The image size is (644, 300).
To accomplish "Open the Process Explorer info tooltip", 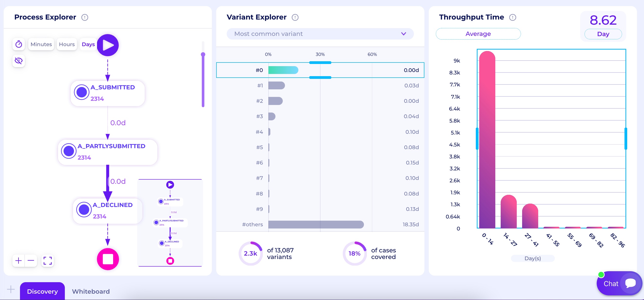I will tap(85, 17).
